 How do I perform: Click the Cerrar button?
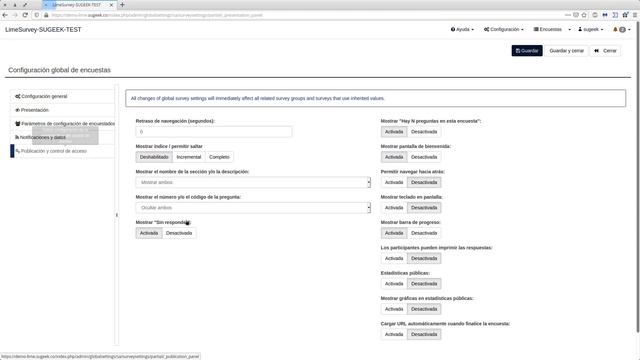pyautogui.click(x=605, y=51)
